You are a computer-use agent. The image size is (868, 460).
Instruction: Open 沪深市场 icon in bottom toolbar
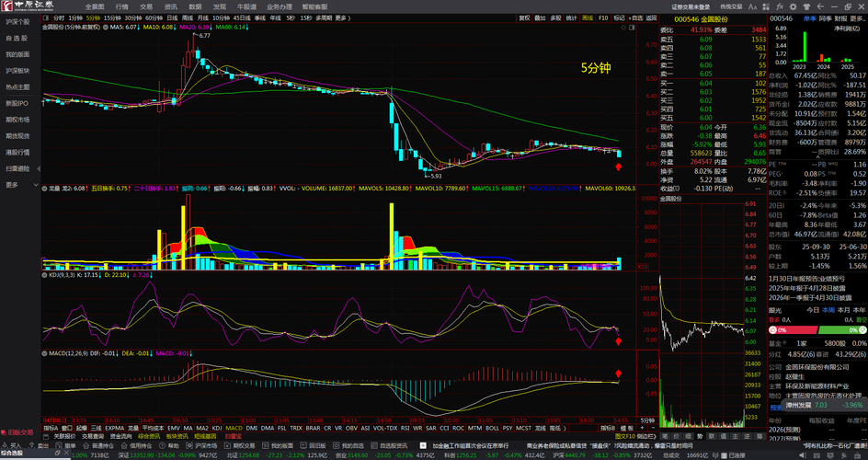pyautogui.click(x=188, y=445)
